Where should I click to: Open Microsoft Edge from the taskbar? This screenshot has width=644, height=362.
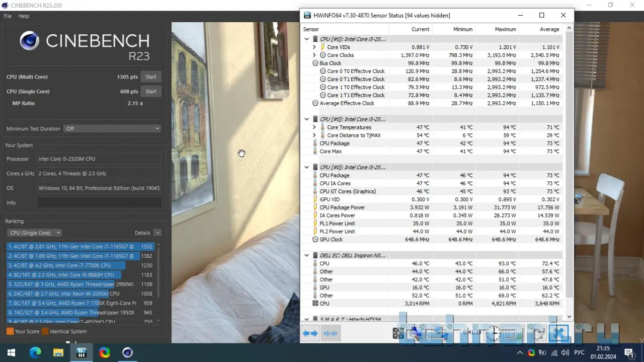(35, 352)
